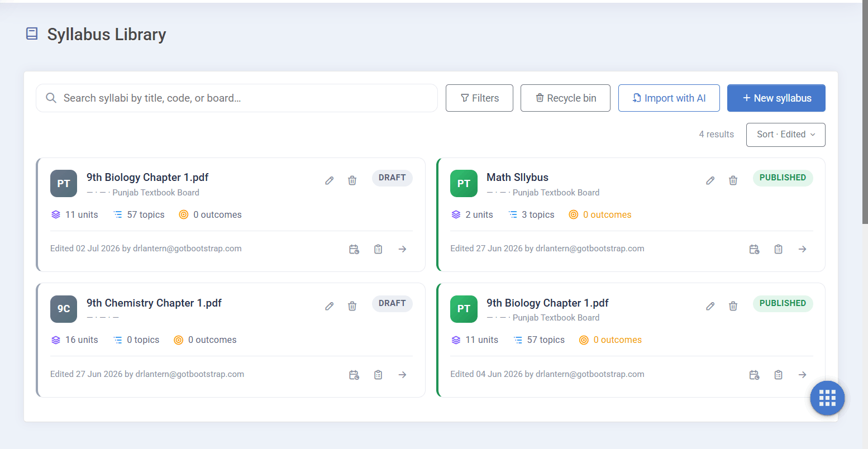Screen dimensions: 868x449
Task: Click clipboard icon on published 9th Biology card
Action: tap(778, 375)
